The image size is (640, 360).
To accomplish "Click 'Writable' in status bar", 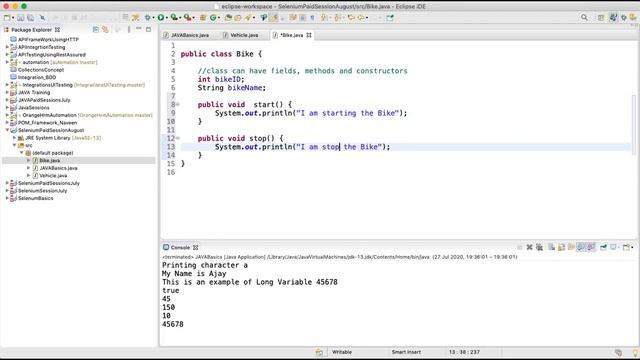I will 342,352.
